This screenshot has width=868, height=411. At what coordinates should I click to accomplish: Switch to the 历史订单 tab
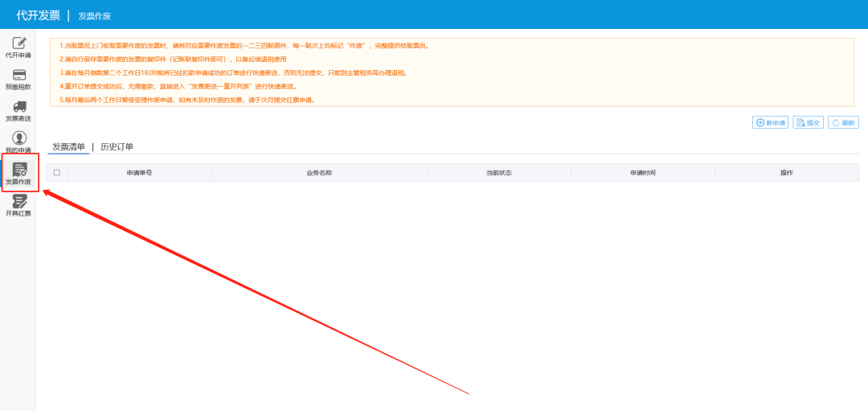(117, 147)
